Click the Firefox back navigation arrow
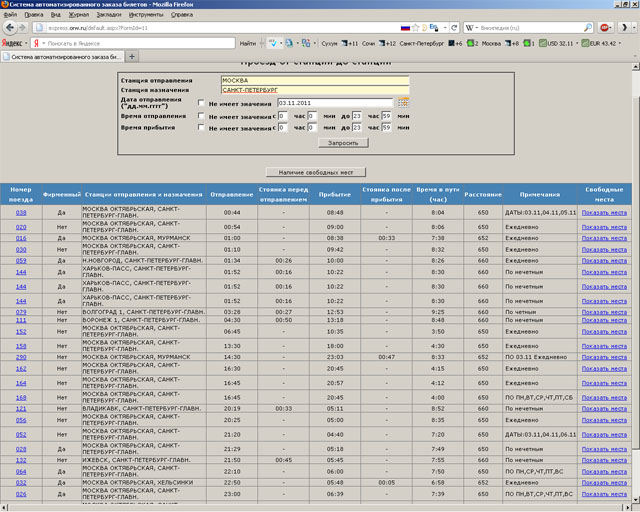Screen dimensions: 640x512 tap(10, 28)
